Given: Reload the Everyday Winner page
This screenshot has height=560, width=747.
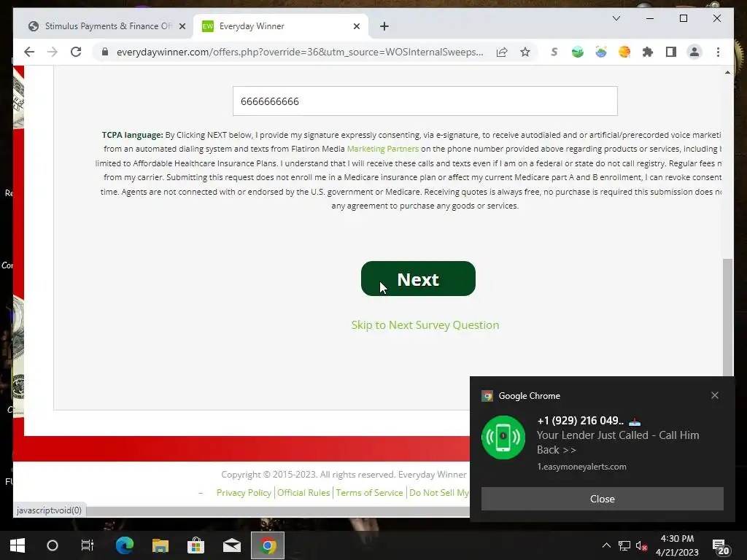Looking at the screenshot, I should (x=76, y=52).
